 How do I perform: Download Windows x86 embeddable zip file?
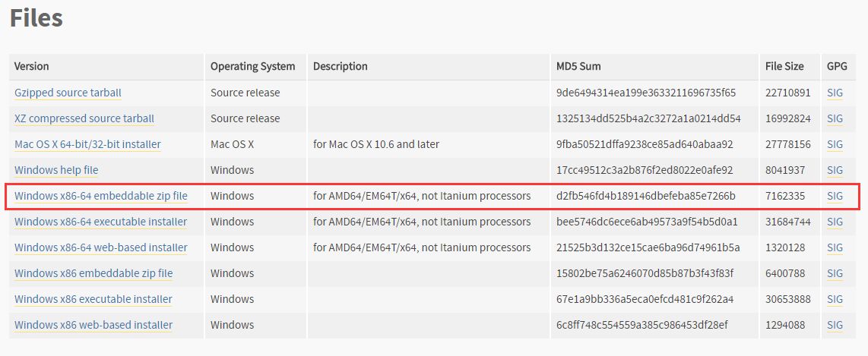click(93, 273)
